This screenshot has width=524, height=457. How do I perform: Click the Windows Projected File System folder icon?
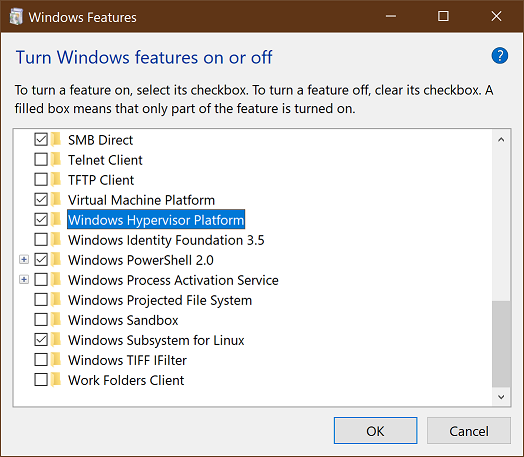click(x=56, y=300)
